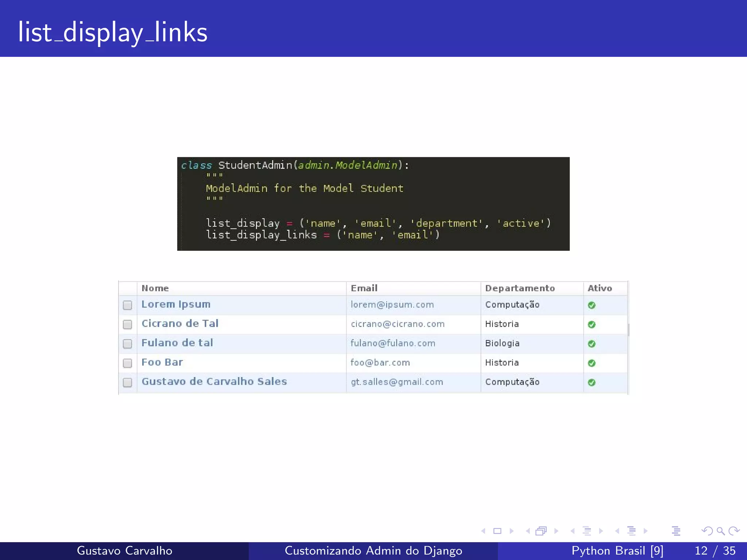Click the single slide rectangle navigation icon

(497, 531)
